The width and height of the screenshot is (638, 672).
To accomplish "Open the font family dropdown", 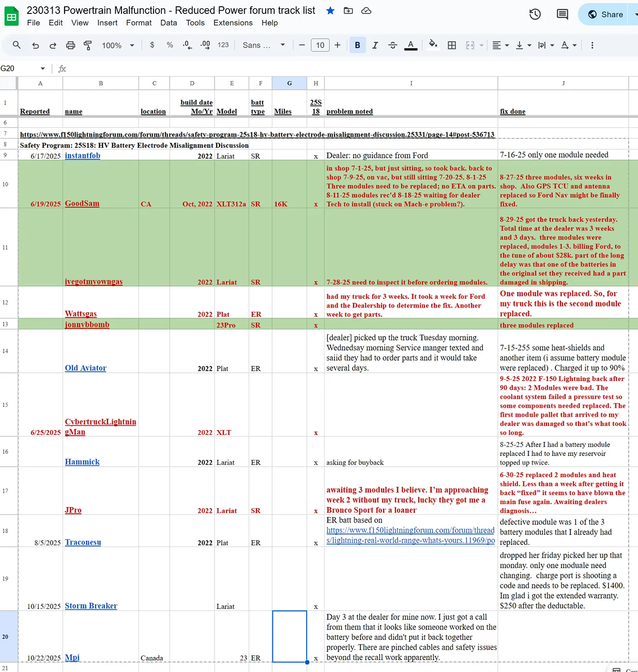I will click(x=264, y=45).
